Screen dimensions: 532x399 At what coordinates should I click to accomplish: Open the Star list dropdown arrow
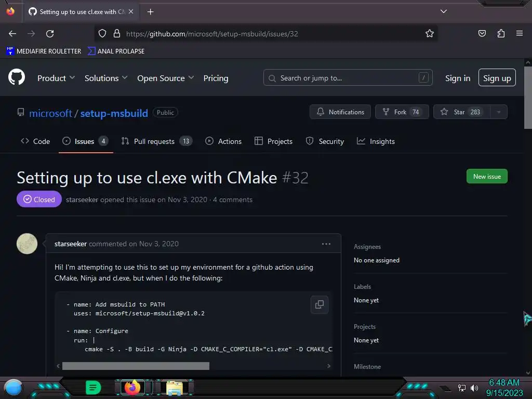(x=499, y=112)
